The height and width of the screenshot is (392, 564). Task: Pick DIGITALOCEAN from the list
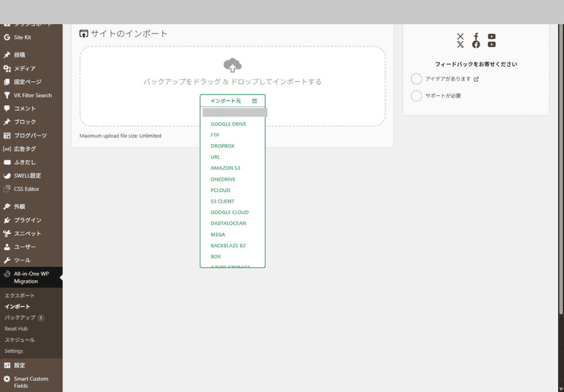coord(228,223)
